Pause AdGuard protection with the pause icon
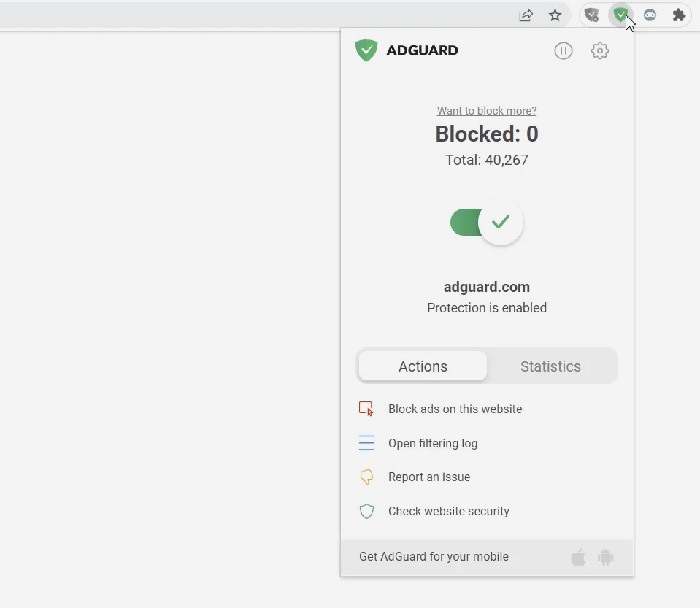700x608 pixels. pyautogui.click(x=563, y=50)
